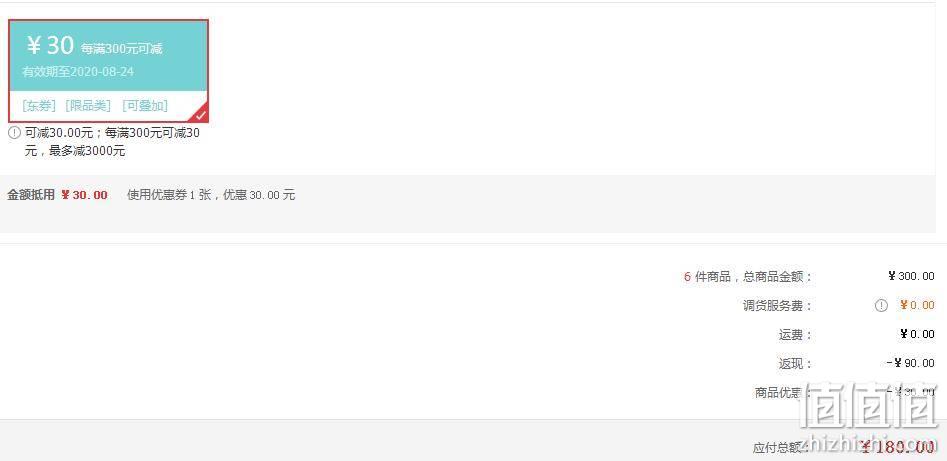Click the 有效期至2020-08-24 validity text
The height and width of the screenshot is (461, 947).
[78, 72]
